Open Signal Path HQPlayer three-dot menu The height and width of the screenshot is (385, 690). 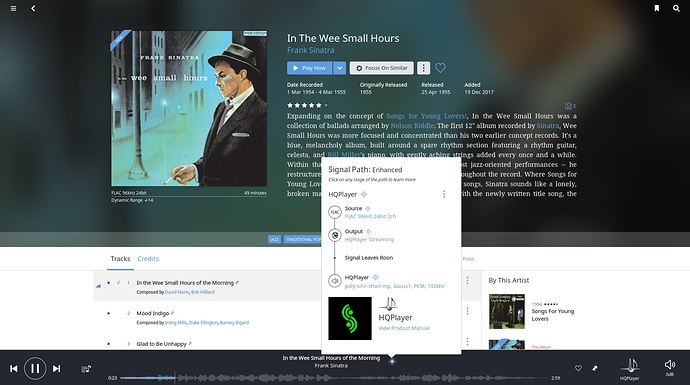click(x=444, y=194)
